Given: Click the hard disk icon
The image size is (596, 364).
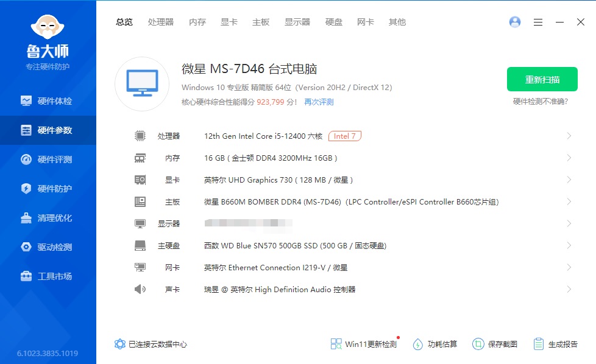Looking at the screenshot, I should pos(140,245).
